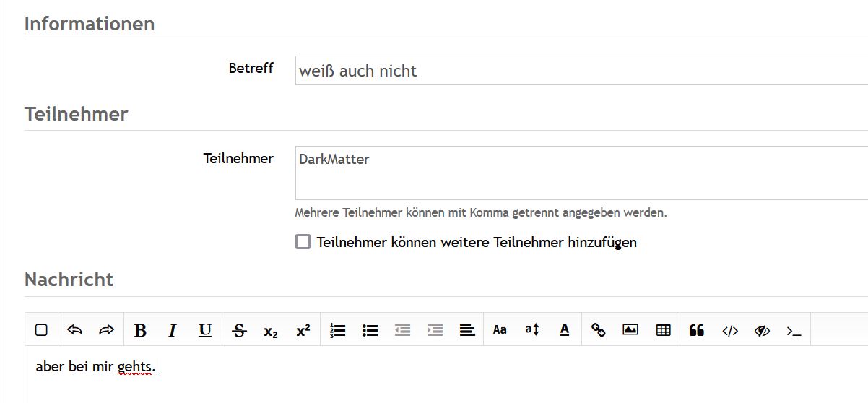Click the undo arrow icon
The width and height of the screenshot is (868, 403).
[x=74, y=330]
